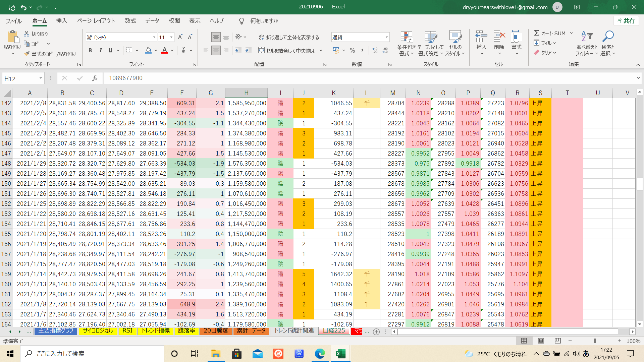Expand the number format combo box

point(386,37)
